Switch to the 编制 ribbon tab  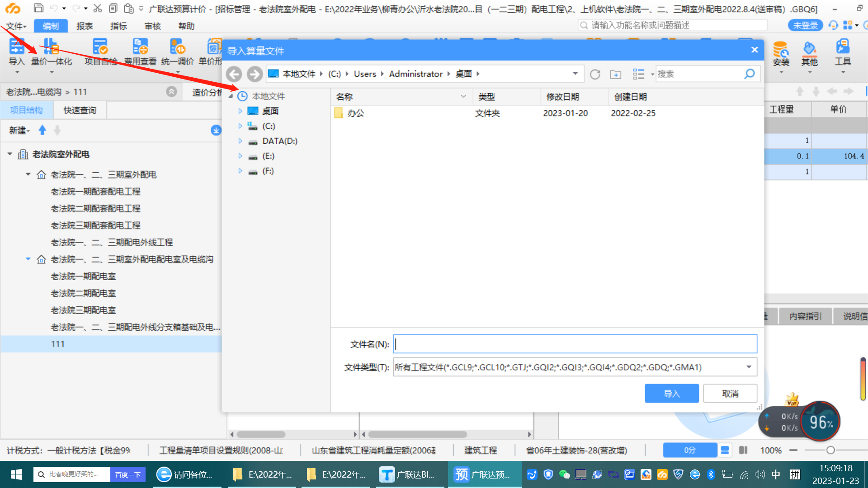(x=51, y=26)
